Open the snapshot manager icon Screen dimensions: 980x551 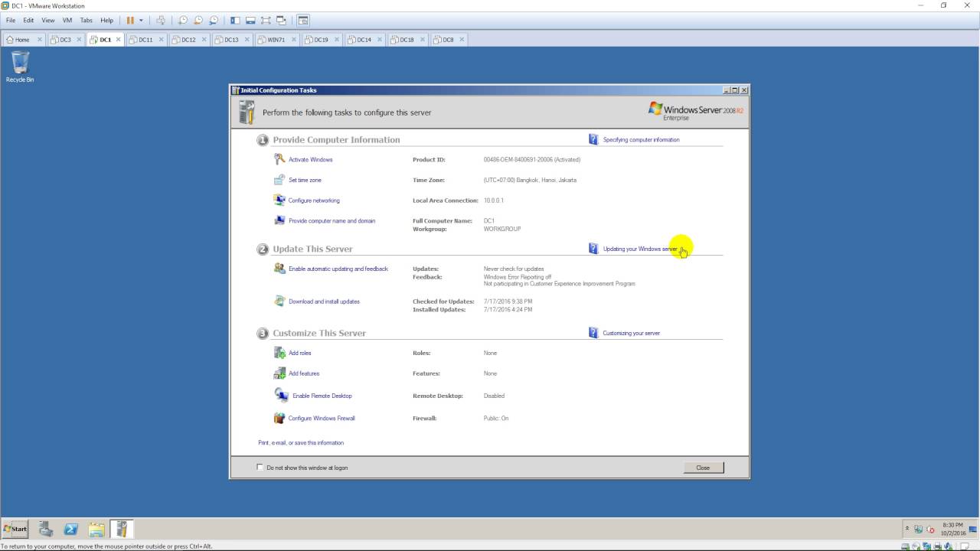point(214,21)
